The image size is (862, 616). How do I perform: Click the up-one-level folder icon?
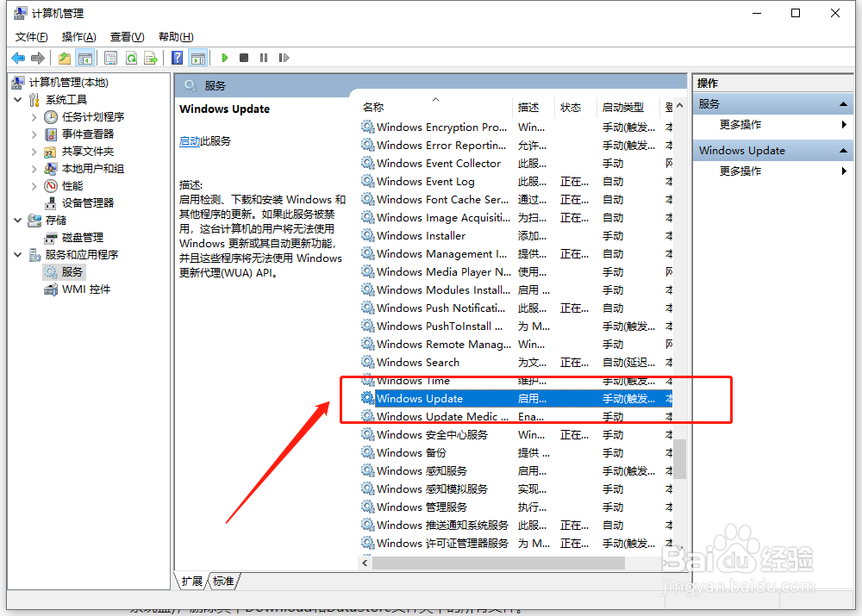65,58
